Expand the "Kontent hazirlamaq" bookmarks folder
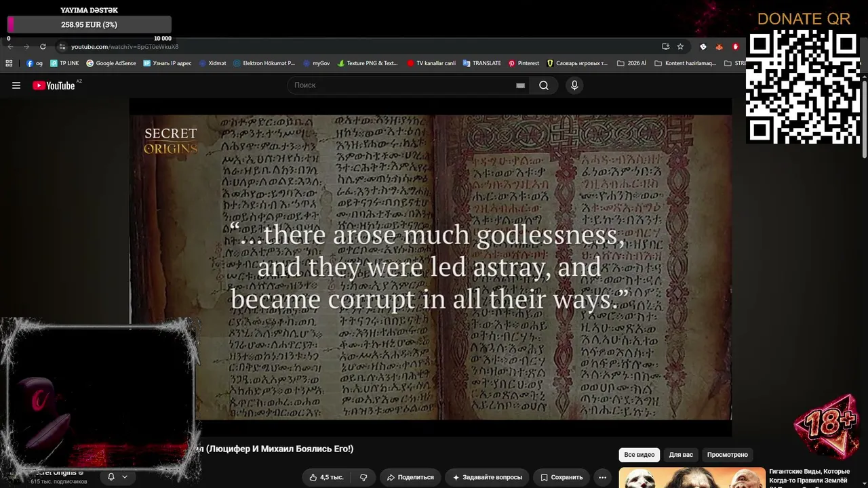Image resolution: width=868 pixels, height=488 pixels. [685, 63]
